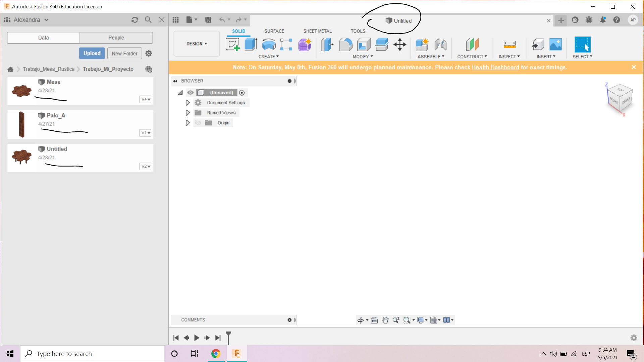
Task: Click the Upload button
Action: [92, 53]
